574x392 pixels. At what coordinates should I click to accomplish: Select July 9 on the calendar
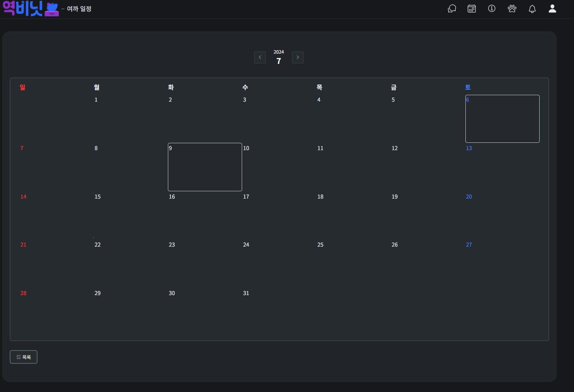[205, 167]
